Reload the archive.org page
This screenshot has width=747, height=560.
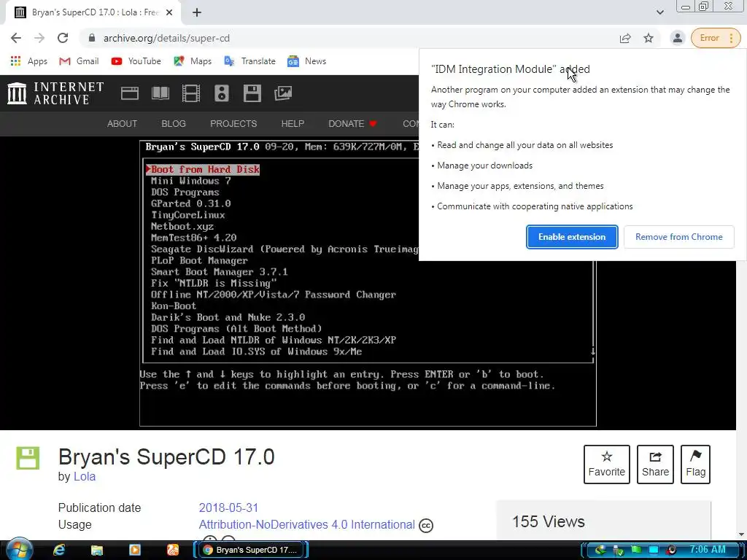pos(63,38)
